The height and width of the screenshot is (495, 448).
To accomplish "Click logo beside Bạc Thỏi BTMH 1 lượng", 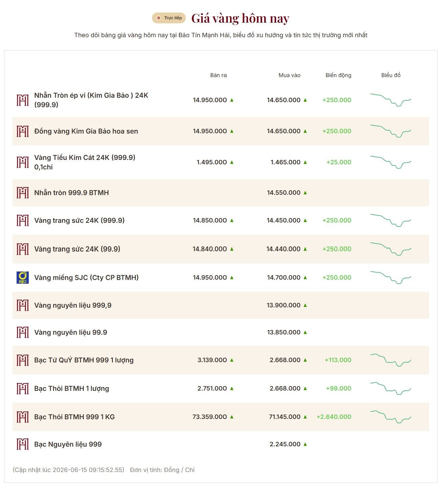I will pyautogui.click(x=23, y=388).
